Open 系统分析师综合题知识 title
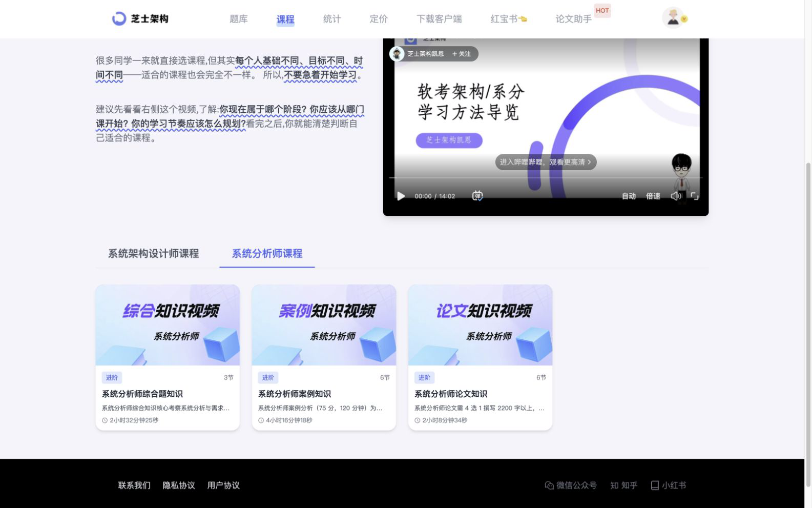812x508 pixels. click(142, 394)
